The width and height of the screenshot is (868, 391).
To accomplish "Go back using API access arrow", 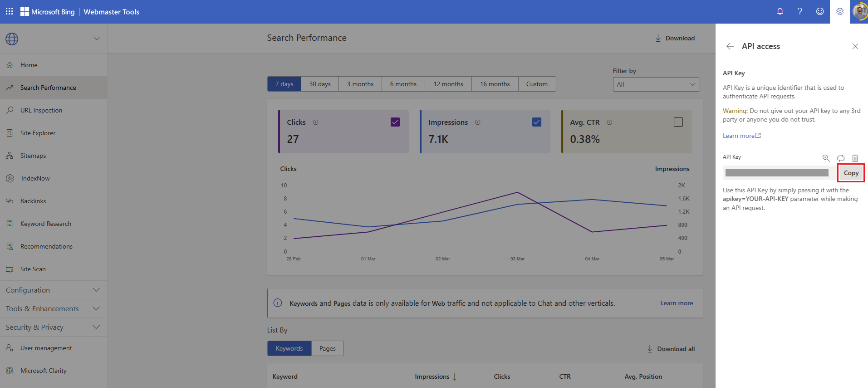I will [x=730, y=46].
